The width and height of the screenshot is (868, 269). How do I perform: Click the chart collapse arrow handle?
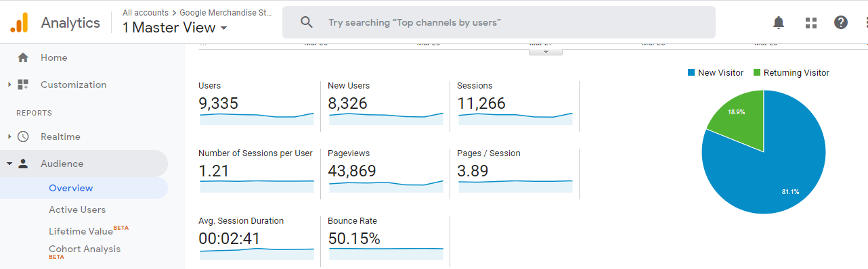[x=546, y=51]
